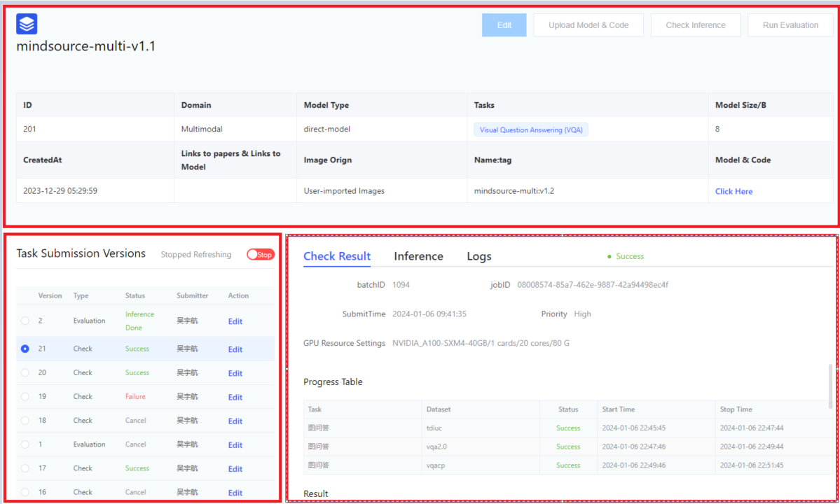This screenshot has width=840, height=504.
Task: Select radio button for version 19
Action: pos(25,397)
